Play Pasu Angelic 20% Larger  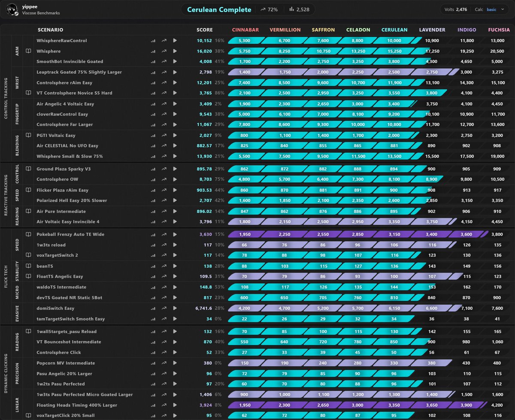pos(175,374)
